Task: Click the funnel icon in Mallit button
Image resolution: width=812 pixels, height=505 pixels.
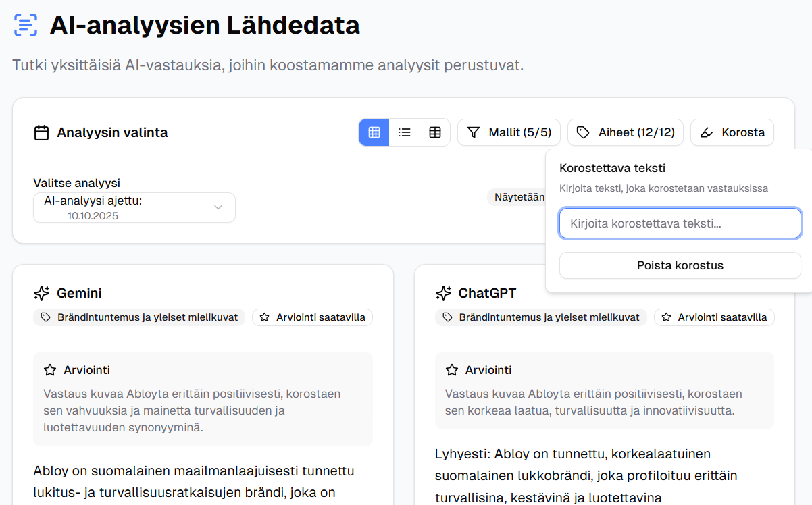Action: point(474,132)
